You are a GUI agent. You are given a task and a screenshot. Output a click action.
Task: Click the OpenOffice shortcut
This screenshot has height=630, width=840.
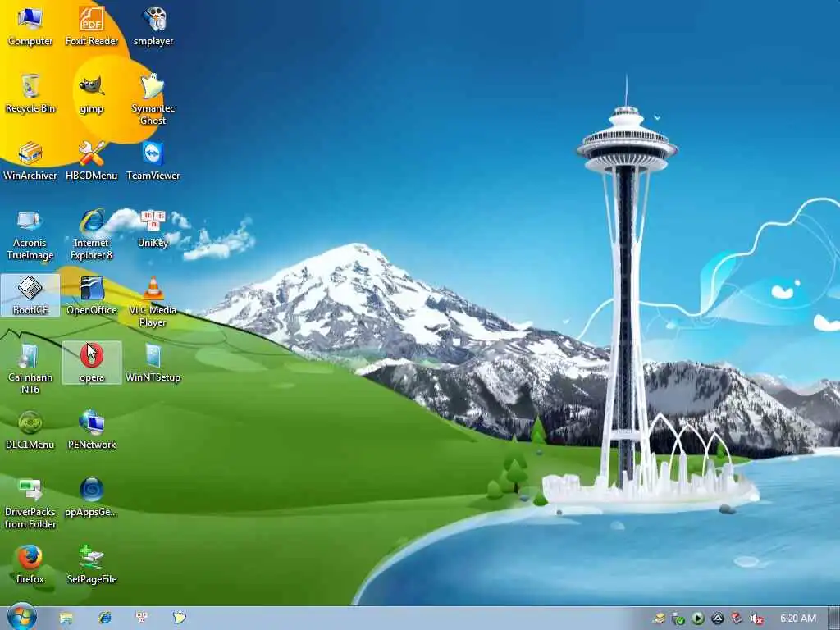(x=92, y=295)
